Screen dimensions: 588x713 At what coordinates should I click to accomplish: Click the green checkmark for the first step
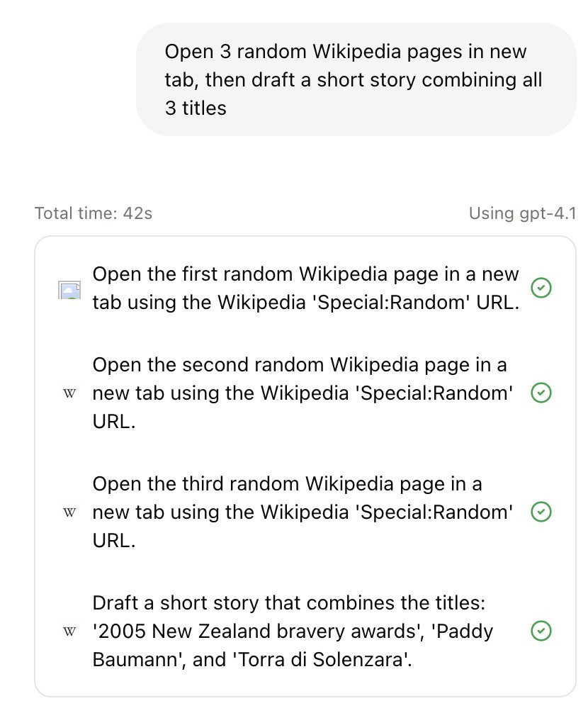point(541,288)
